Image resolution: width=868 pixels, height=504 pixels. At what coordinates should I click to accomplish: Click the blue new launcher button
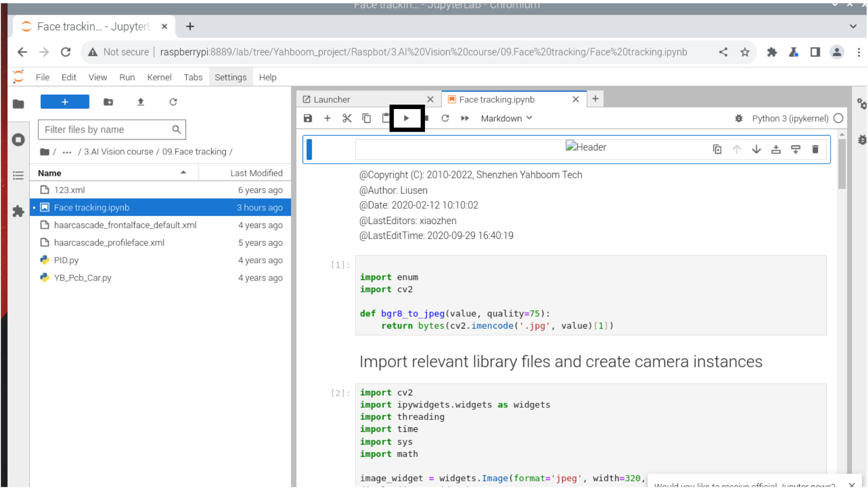pyautogui.click(x=65, y=102)
